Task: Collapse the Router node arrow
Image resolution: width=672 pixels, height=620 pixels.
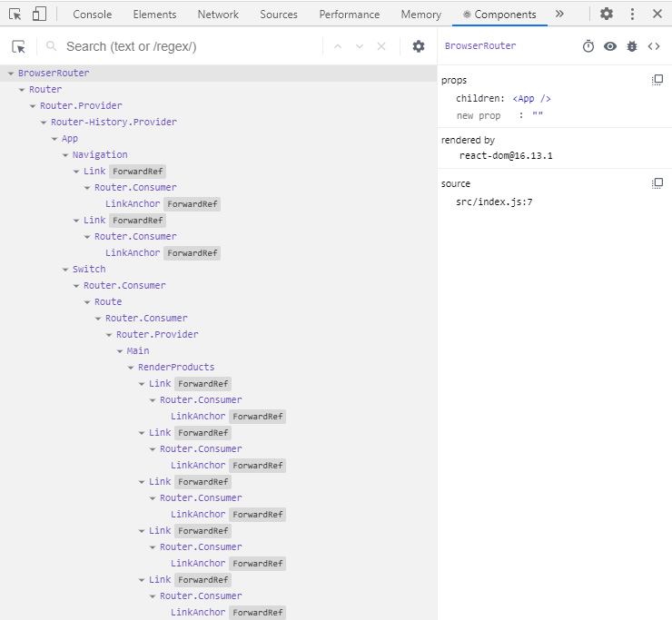Action: [x=22, y=90]
